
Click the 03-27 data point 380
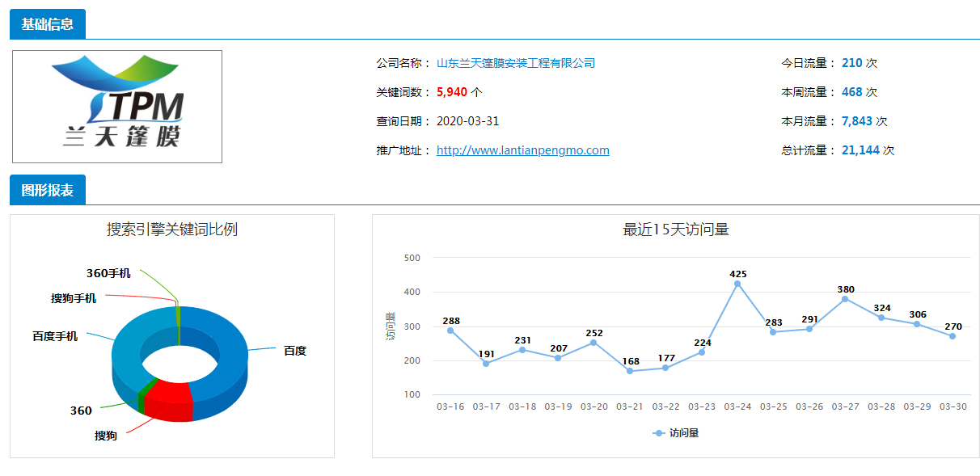845,299
